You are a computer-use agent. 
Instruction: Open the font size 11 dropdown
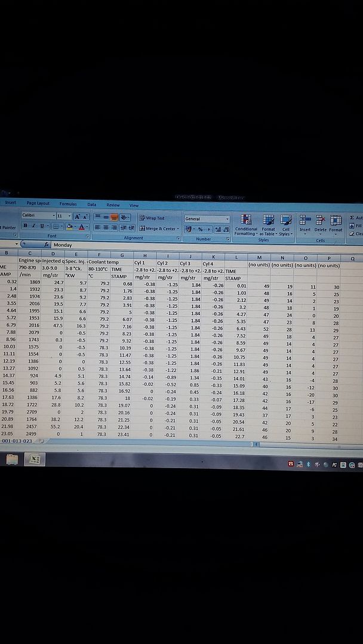[x=69, y=216]
